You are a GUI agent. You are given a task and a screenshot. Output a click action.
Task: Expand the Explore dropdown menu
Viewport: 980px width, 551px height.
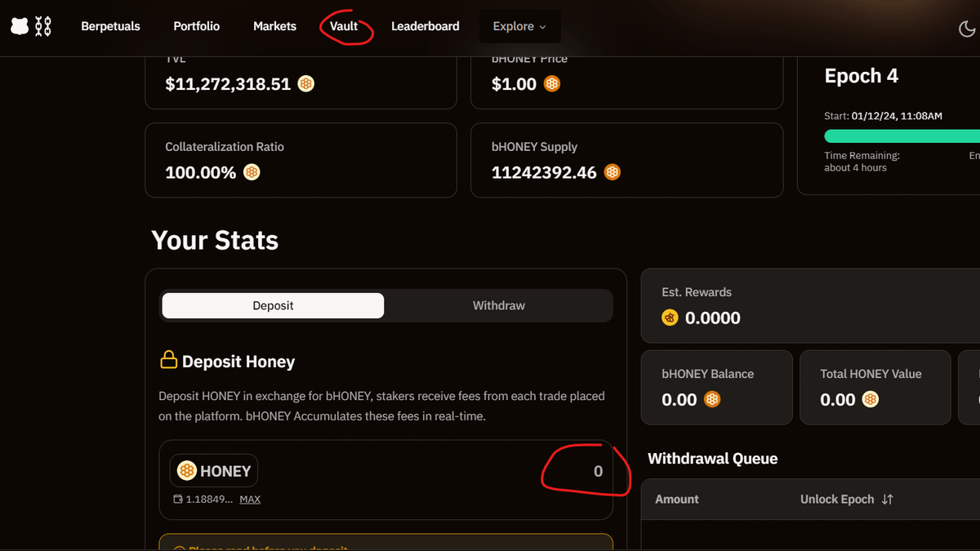tap(519, 26)
